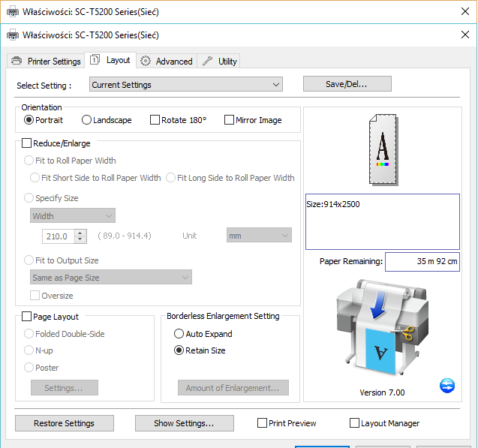Toggle the Mirror Image checkbox
Screen dimensions: 478x448
230,120
